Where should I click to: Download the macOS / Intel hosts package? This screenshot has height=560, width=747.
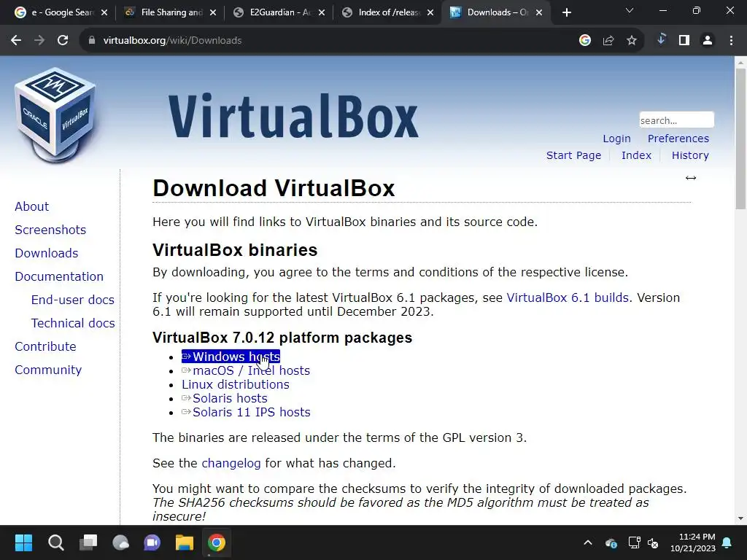pos(246,370)
